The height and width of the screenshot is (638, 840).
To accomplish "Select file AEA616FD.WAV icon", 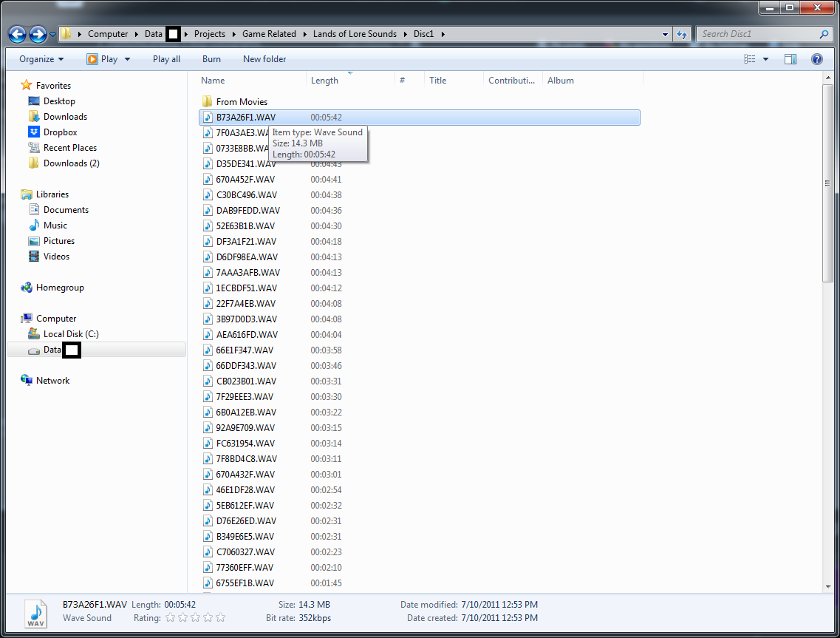I will [x=208, y=335].
